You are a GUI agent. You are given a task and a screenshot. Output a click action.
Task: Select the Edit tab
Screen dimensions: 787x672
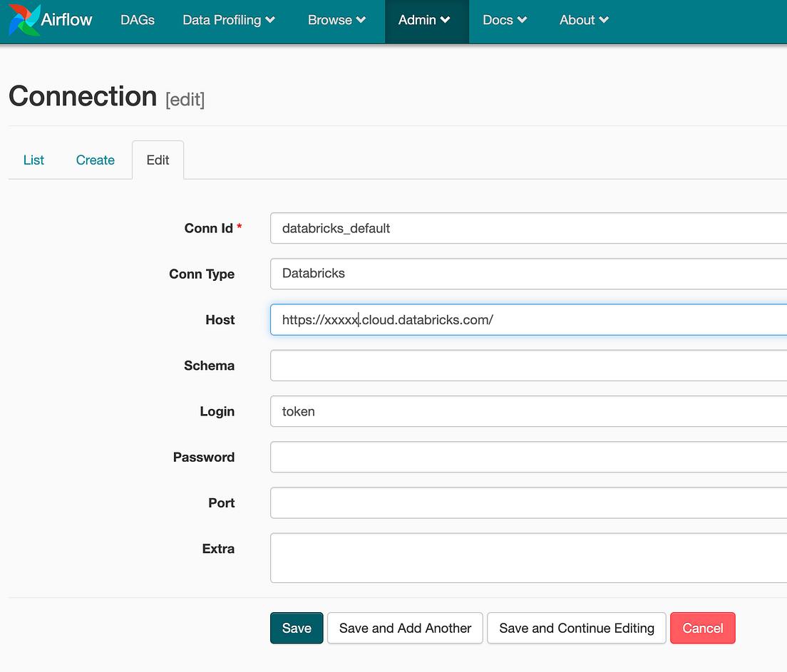coord(158,160)
